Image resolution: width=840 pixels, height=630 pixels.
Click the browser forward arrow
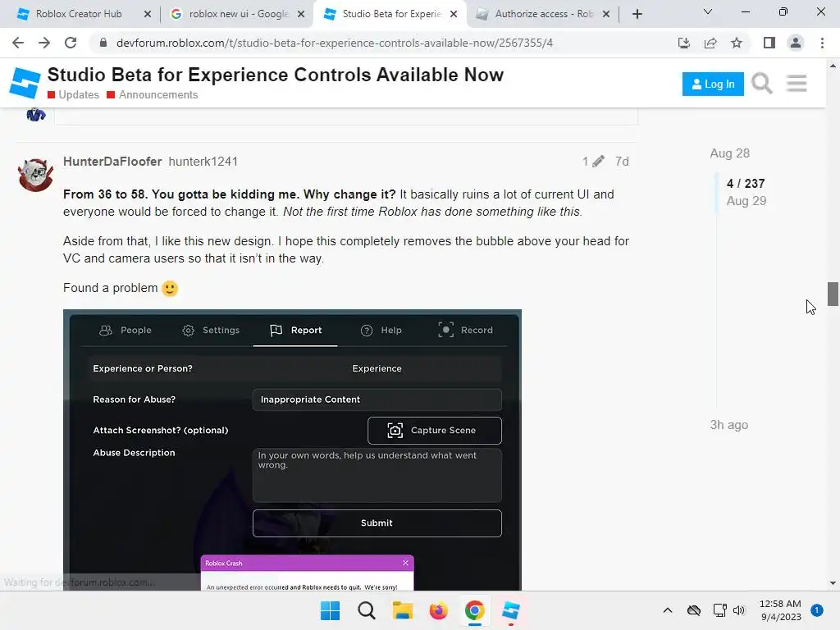click(44, 43)
